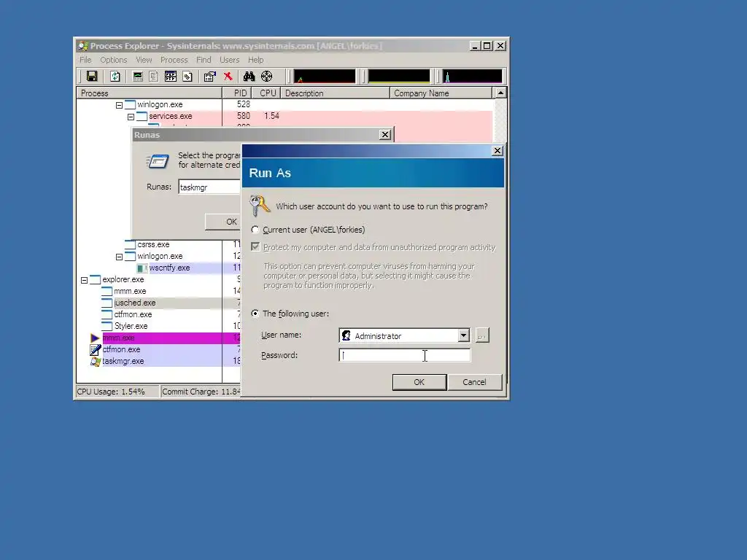This screenshot has width=747, height=560.
Task: Sort by the Description column header
Action: click(x=335, y=93)
